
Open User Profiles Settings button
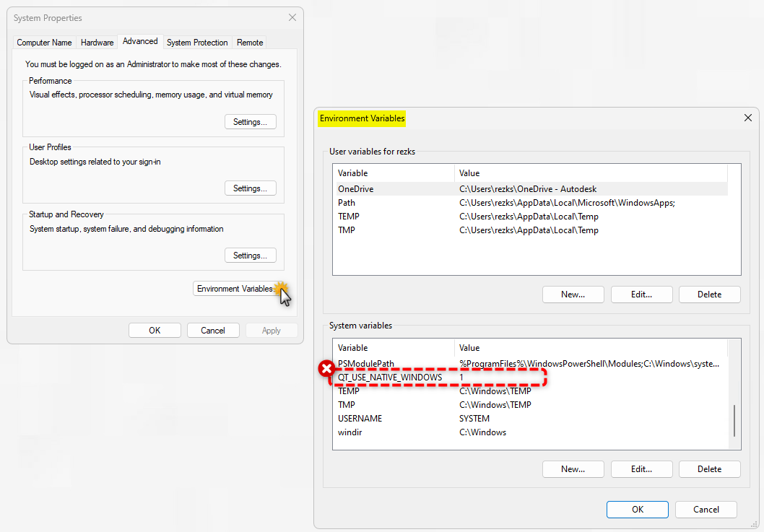(251, 188)
